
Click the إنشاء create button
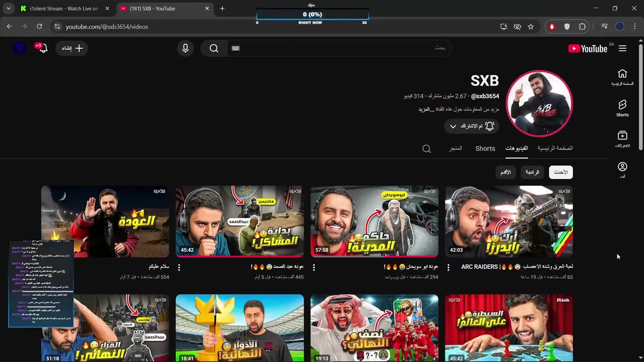point(72,48)
